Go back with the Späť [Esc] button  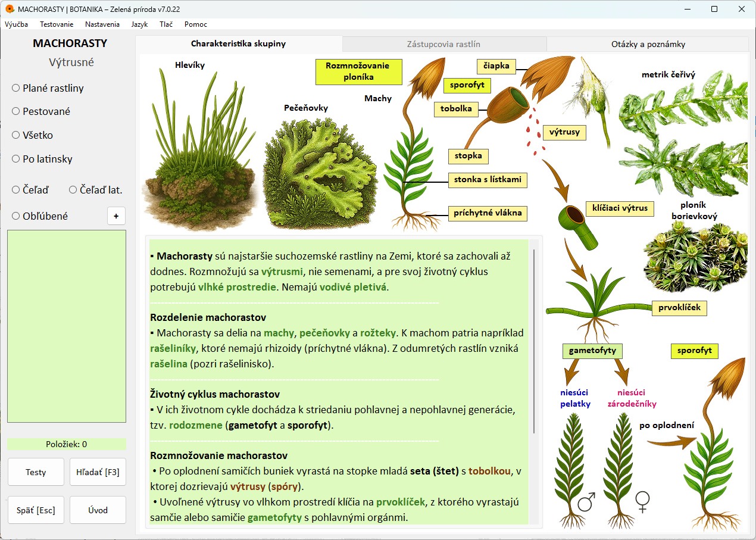tap(36, 510)
